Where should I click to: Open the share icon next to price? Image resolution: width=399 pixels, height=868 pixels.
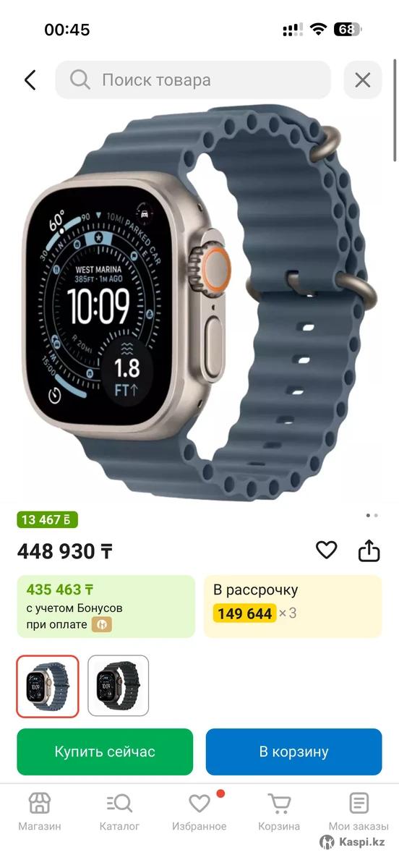coord(369,550)
